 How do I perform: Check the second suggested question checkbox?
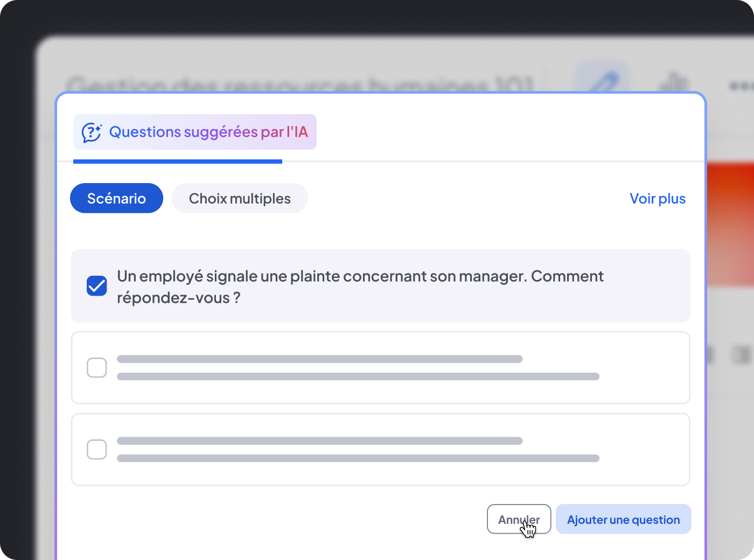97,368
